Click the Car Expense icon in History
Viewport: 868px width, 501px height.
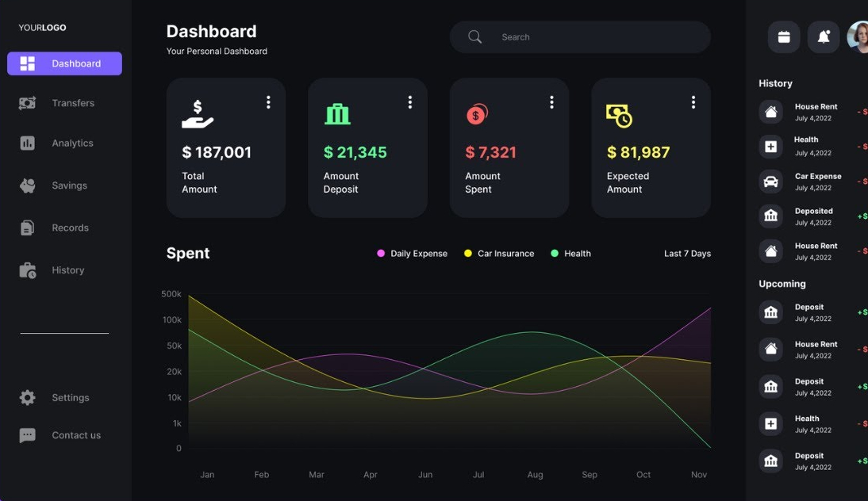pos(770,182)
